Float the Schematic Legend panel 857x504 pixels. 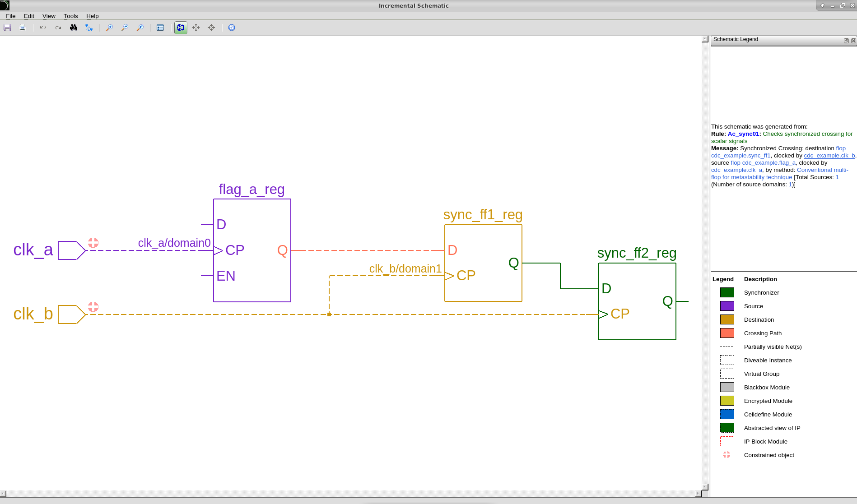pyautogui.click(x=846, y=41)
